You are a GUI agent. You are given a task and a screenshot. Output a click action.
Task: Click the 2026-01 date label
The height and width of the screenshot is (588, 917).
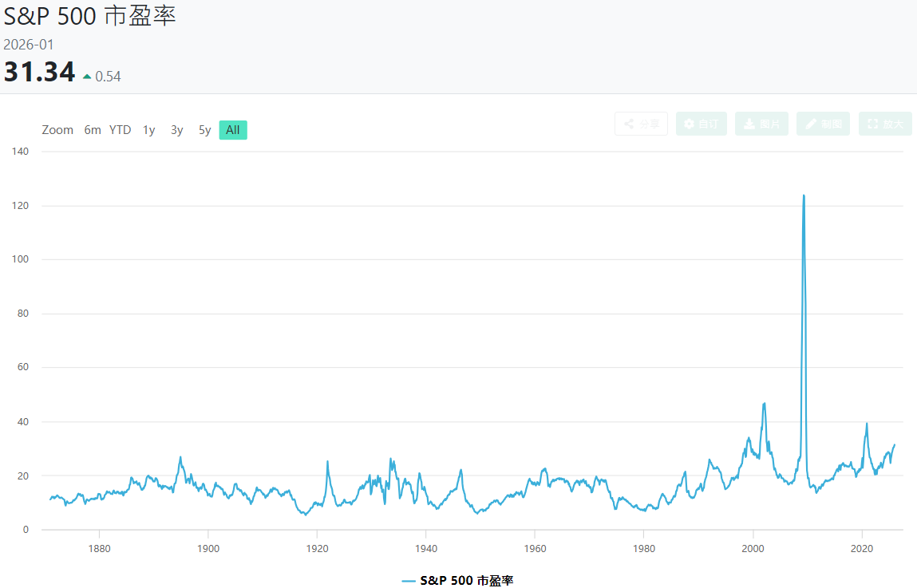29,45
